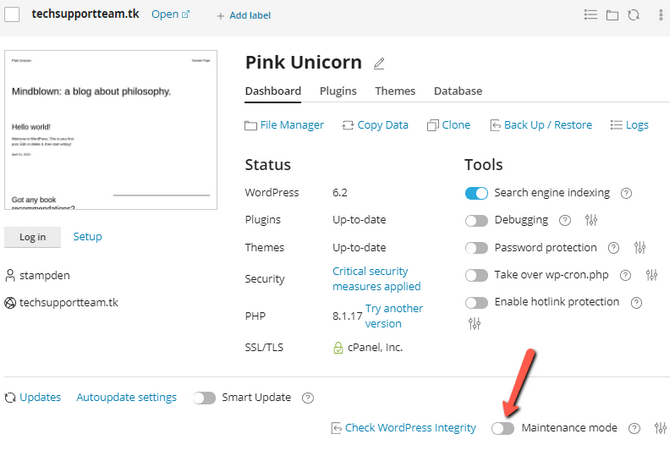Turn on Smart Update switch

coord(205,398)
